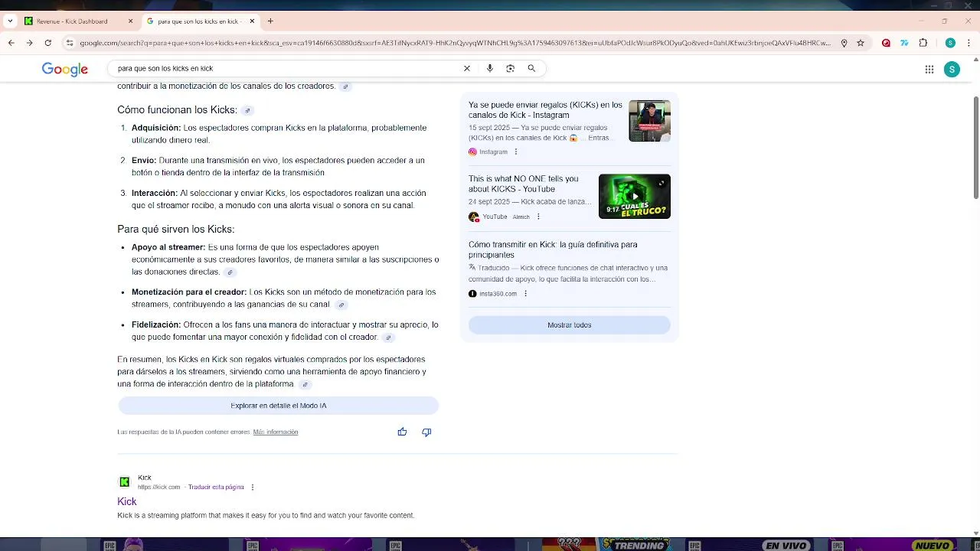The height and width of the screenshot is (551, 980).
Task: Open Chrome profile avatar in toolbar
Action: pos(950,43)
